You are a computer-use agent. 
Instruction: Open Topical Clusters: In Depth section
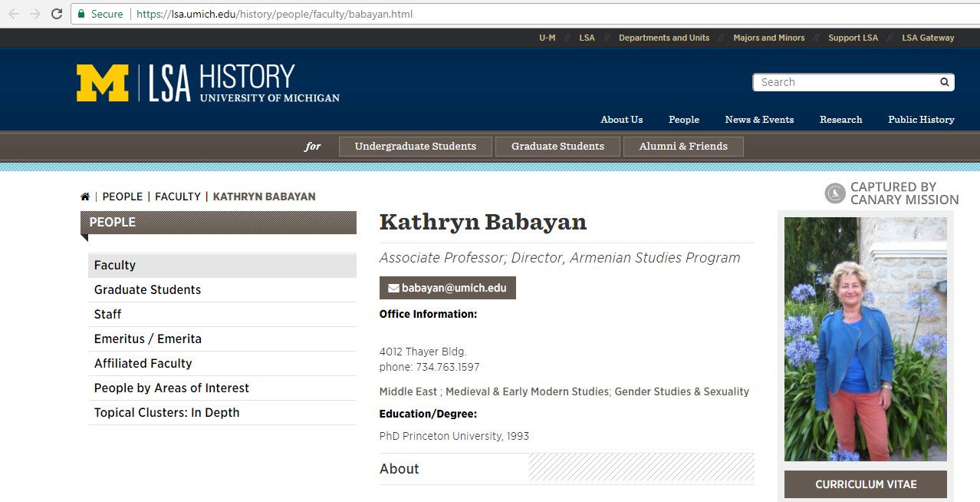point(166,412)
